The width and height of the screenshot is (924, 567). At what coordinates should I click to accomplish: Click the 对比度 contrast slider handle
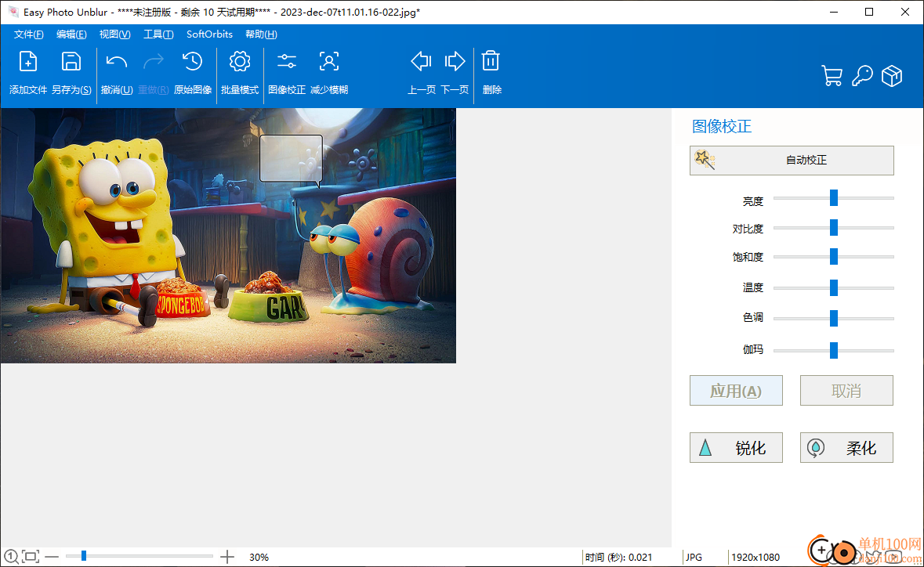coord(833,227)
